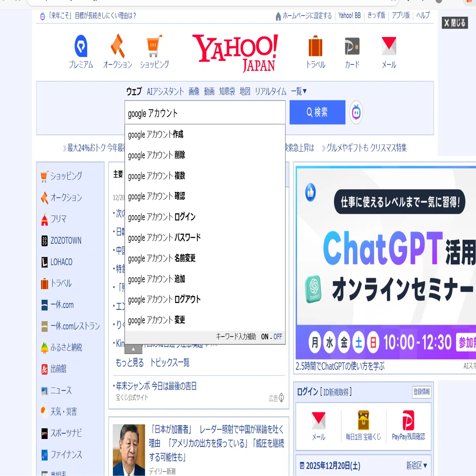Screen dimensions: 476x476
Task: Click the ad info icon next to 広告
Action: (x=281, y=398)
